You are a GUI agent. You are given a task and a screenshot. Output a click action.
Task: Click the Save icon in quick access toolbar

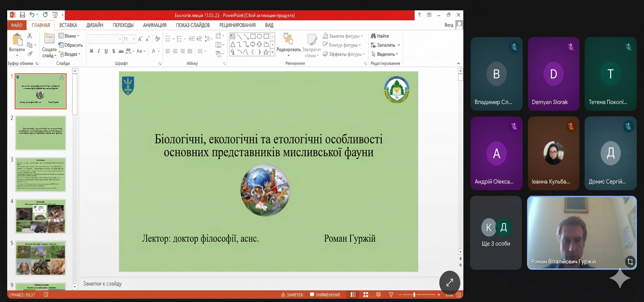pos(22,15)
